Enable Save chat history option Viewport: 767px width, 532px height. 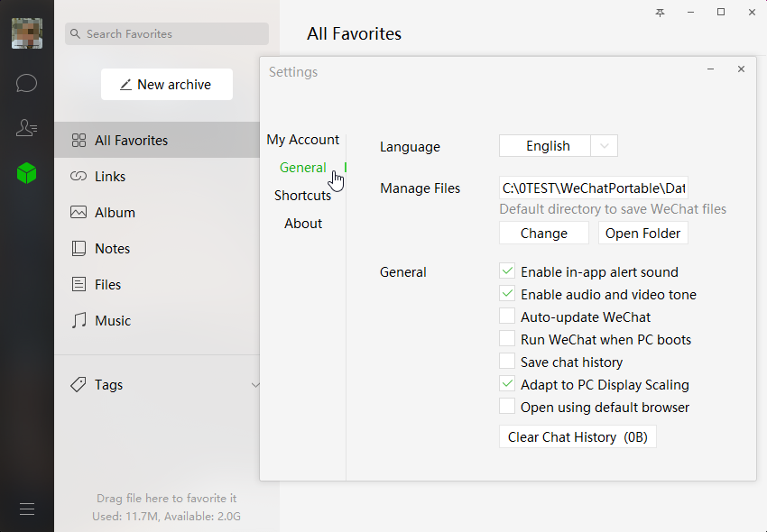point(507,361)
